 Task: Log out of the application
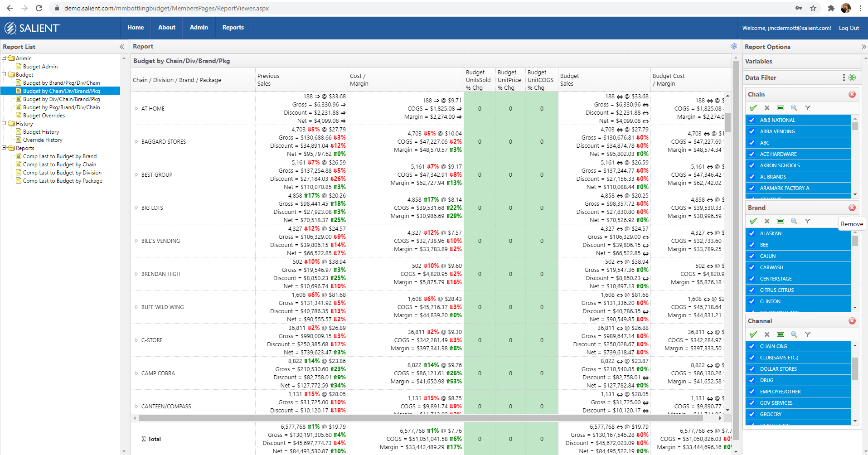[849, 28]
